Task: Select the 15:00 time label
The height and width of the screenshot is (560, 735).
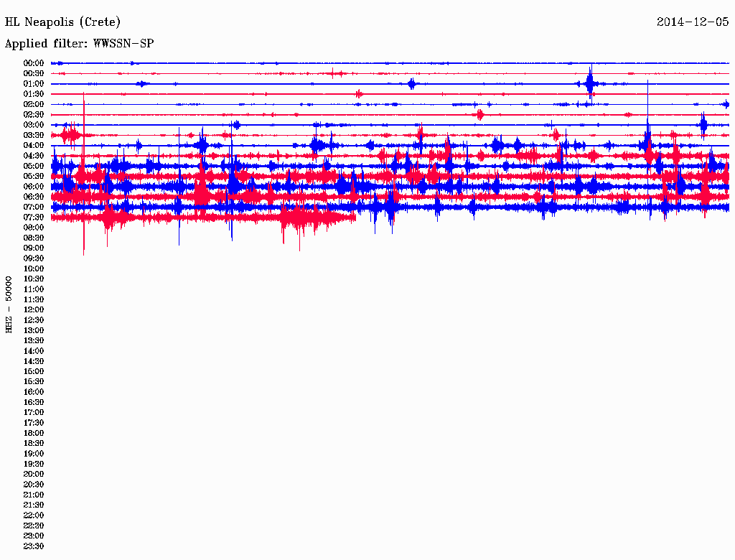Action: pyautogui.click(x=34, y=371)
